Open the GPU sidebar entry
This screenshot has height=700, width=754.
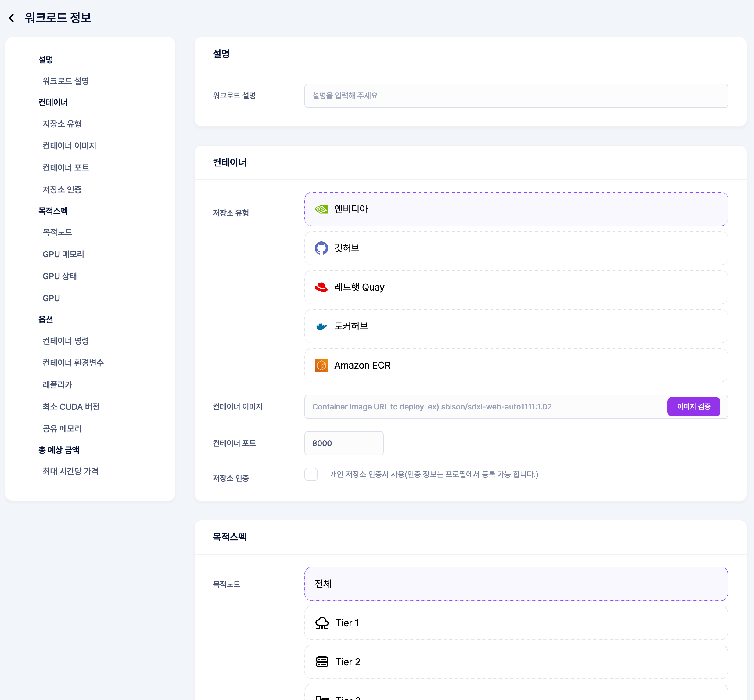click(x=51, y=298)
